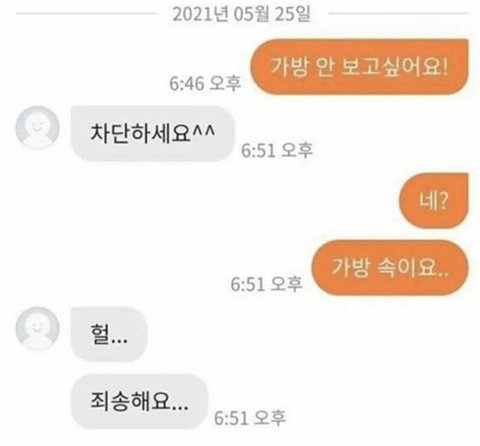480x446 pixels.
Task: Click the 6:51 오후 timestamp beside 죄송해요...
Action: pyautogui.click(x=250, y=418)
